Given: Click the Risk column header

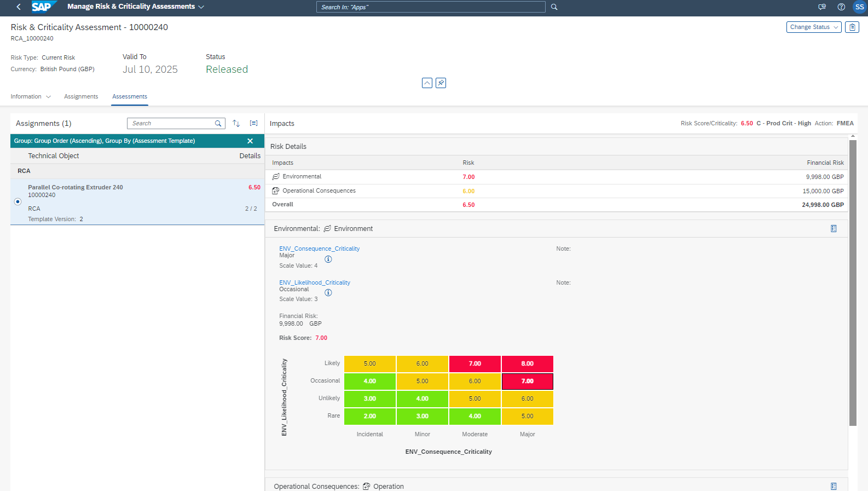Looking at the screenshot, I should [468, 163].
